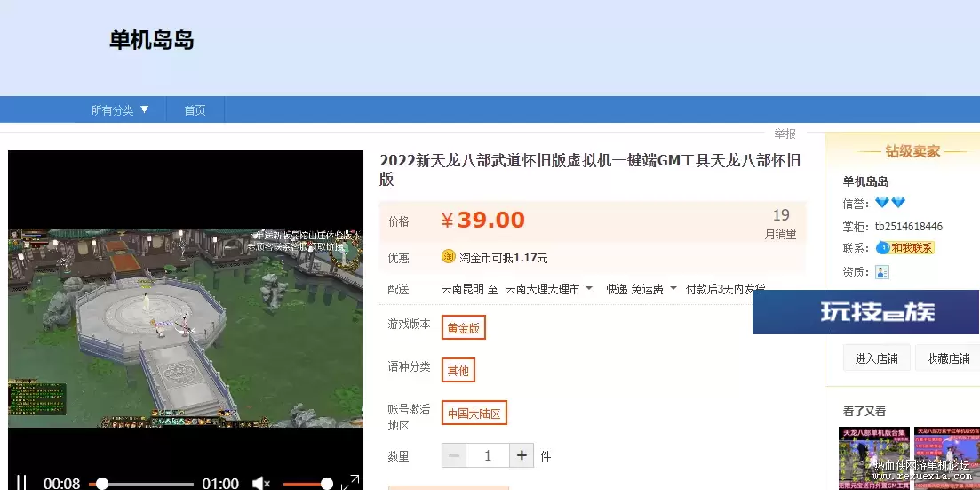Increase quantity with plus button
The image size is (980, 490).
[522, 455]
